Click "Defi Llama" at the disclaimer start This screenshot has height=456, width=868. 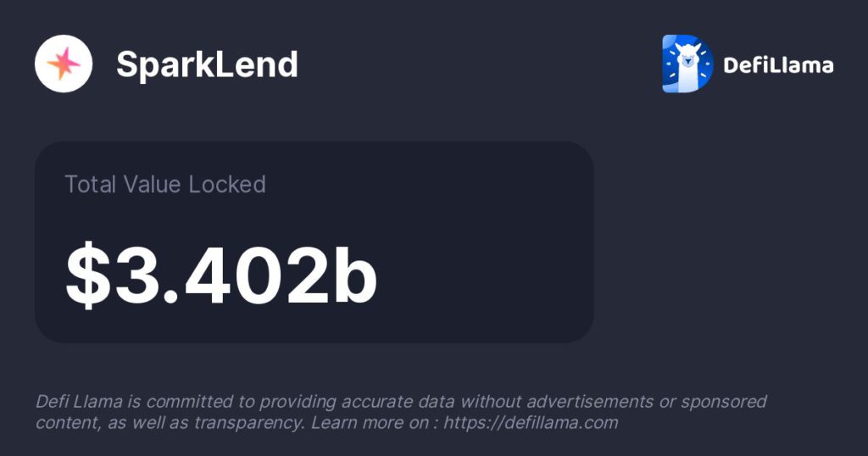point(76,401)
